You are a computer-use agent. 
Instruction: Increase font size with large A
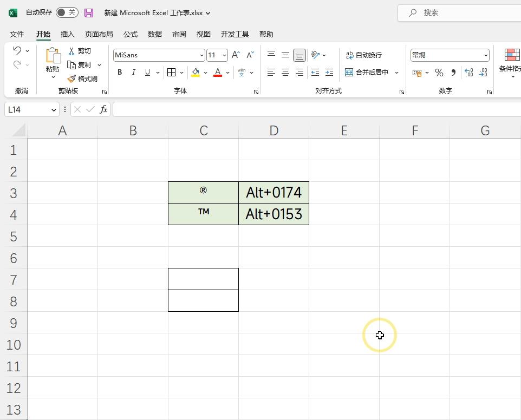236,55
